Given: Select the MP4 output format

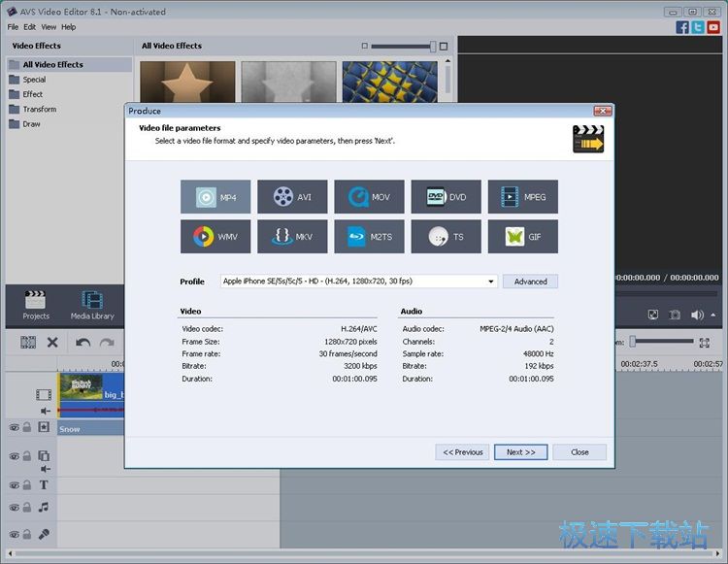Looking at the screenshot, I should click(215, 197).
